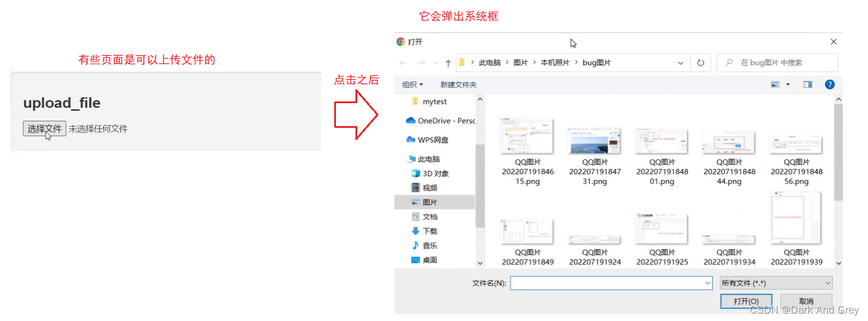This screenshot has height=321, width=868.
Task: Select 3D 对象 in navigation pane
Action: 430,174
